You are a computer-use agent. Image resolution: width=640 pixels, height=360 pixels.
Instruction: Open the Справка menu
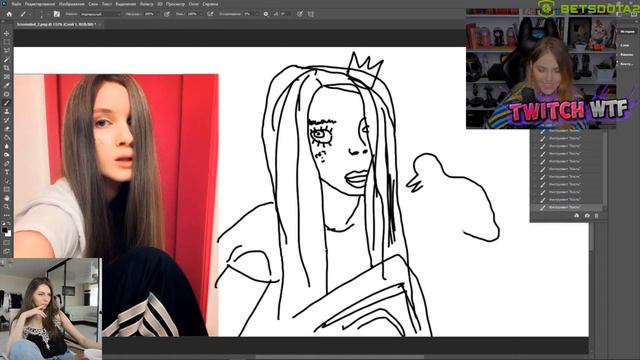pyautogui.click(x=210, y=4)
